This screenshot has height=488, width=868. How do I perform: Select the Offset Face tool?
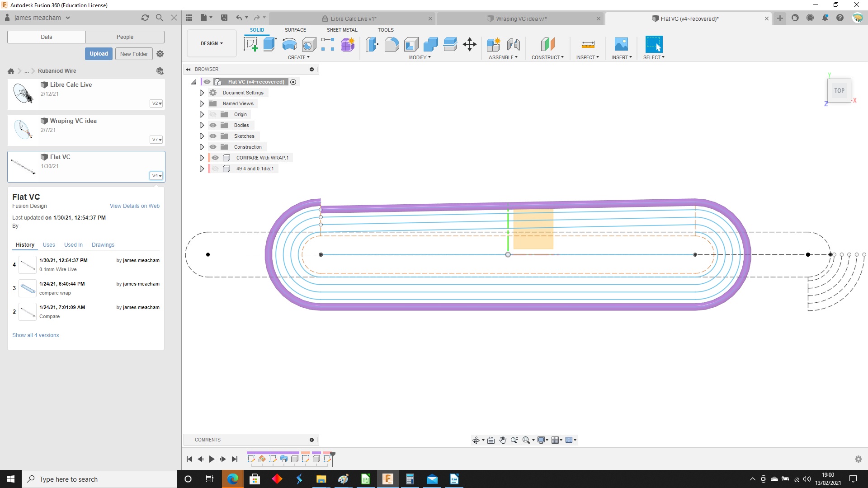(x=450, y=44)
